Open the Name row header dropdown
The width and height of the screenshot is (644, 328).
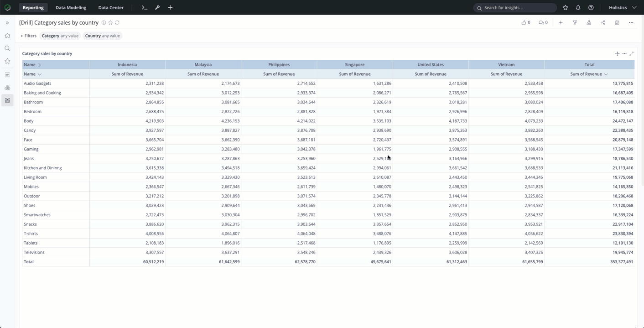point(40,74)
